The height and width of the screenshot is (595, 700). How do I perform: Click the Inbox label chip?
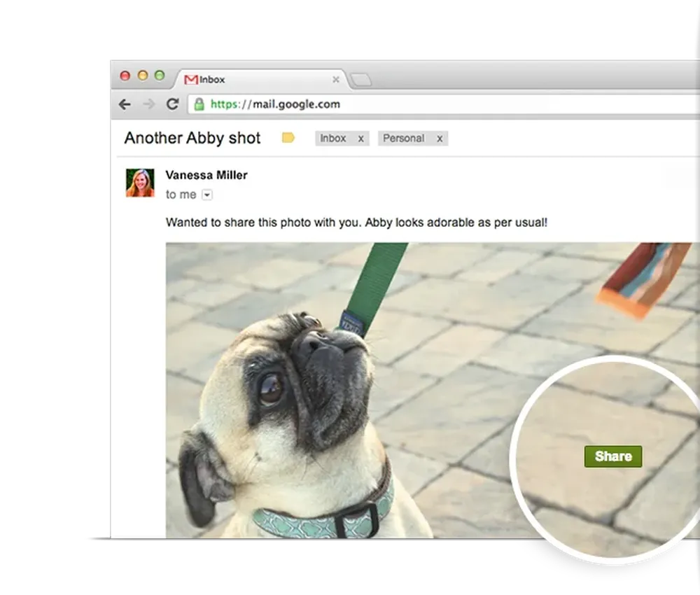point(333,139)
